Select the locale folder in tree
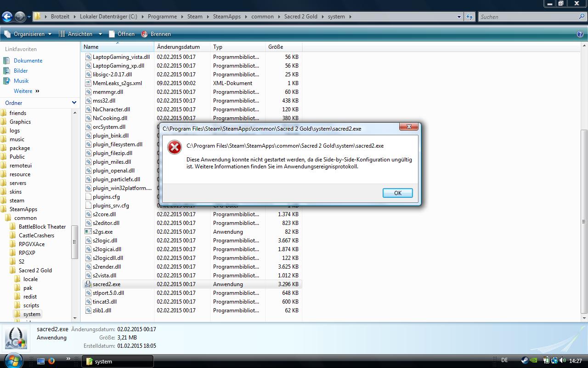Screen dimensions: 588x368 [31, 279]
